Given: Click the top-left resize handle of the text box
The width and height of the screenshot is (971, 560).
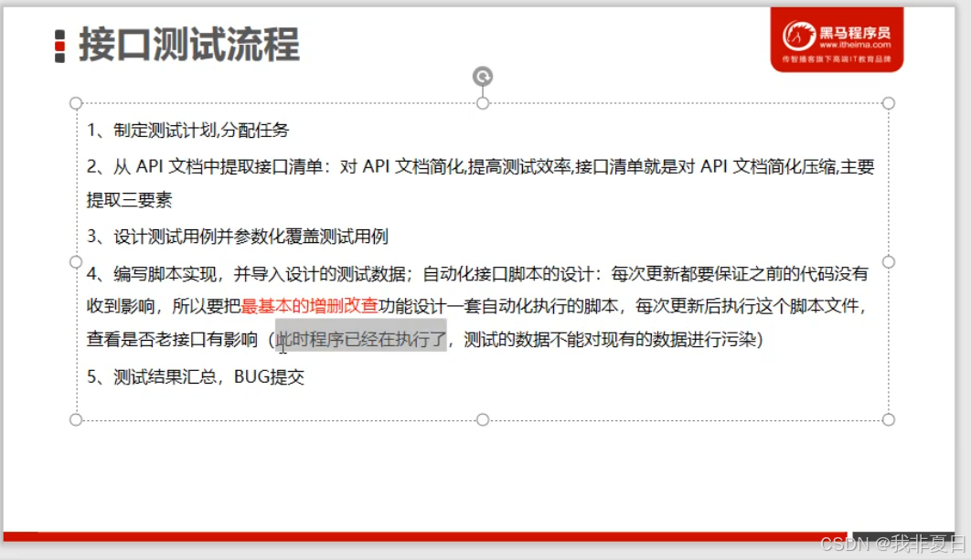Looking at the screenshot, I should click(76, 103).
